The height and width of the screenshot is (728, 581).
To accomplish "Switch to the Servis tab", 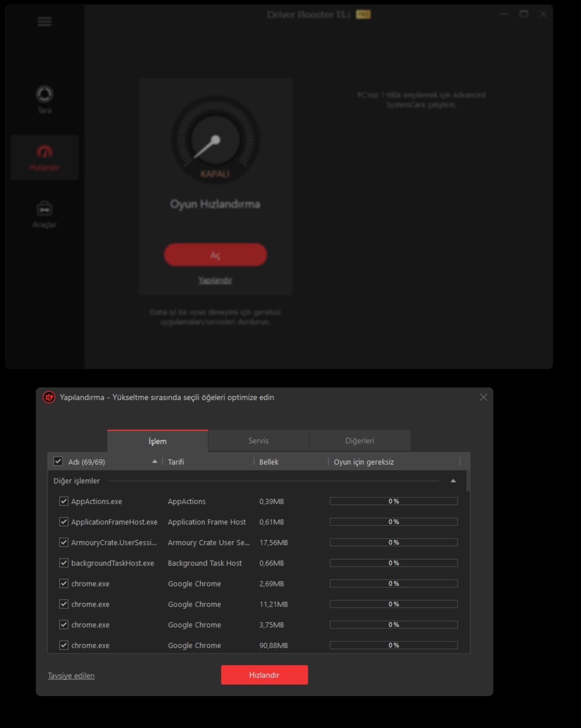I will pos(258,441).
